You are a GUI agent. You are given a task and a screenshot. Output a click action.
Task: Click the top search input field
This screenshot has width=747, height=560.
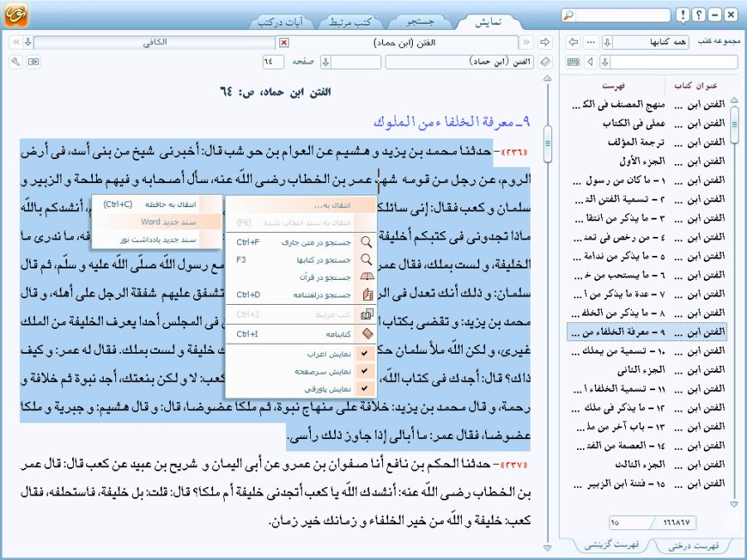pyautogui.click(x=622, y=15)
